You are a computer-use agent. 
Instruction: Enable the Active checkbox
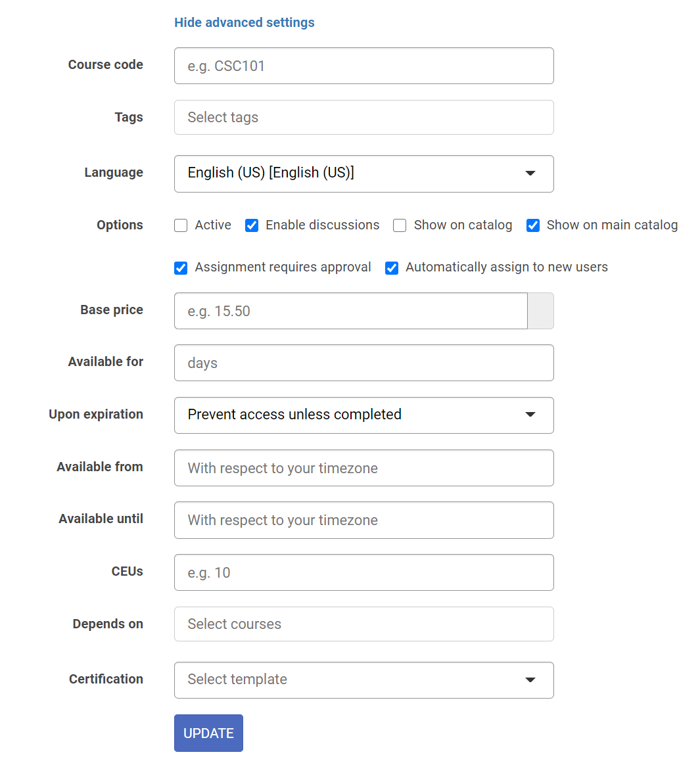click(x=181, y=225)
